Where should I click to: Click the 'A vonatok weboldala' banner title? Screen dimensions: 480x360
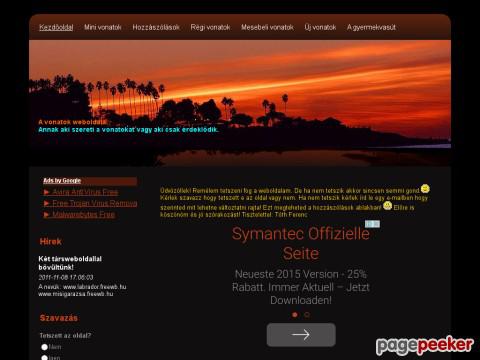tap(72, 122)
